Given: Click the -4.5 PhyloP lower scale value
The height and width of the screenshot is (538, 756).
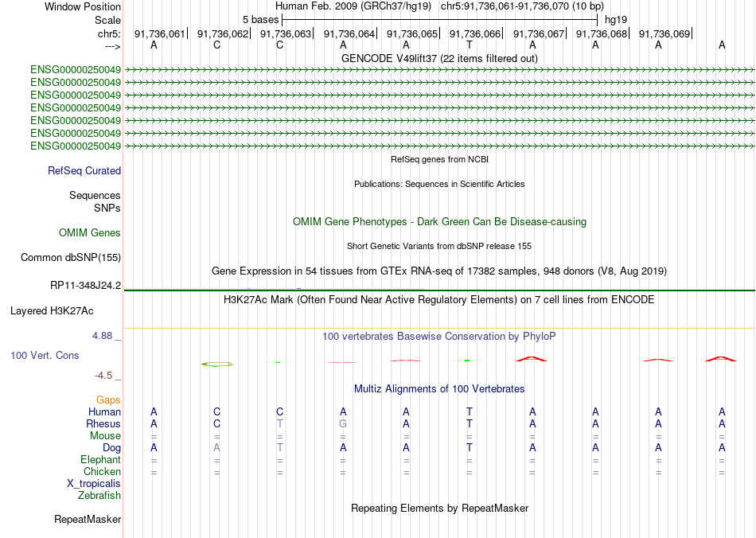Looking at the screenshot, I should click(x=103, y=375).
